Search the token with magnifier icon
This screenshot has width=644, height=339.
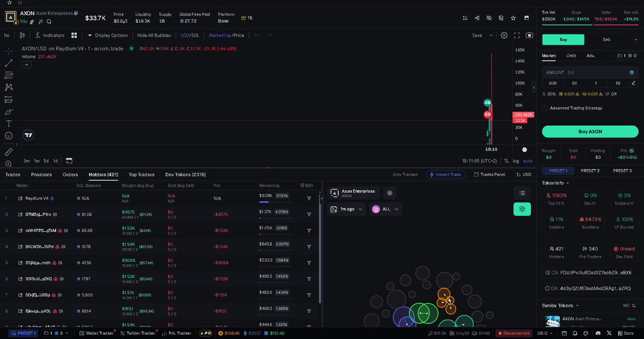pyautogui.click(x=49, y=22)
